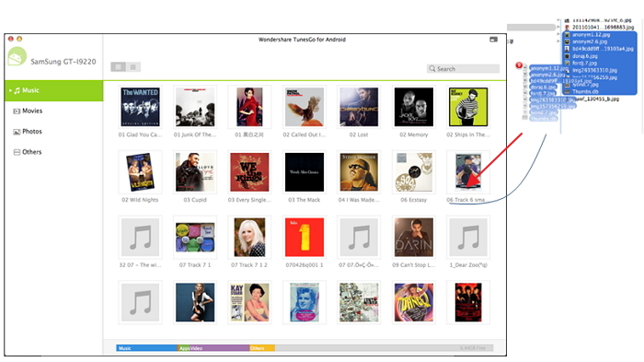Select the 07 Track 7 1 2 album cover
Image resolution: width=644 pixels, height=362 pixels.
click(x=249, y=238)
